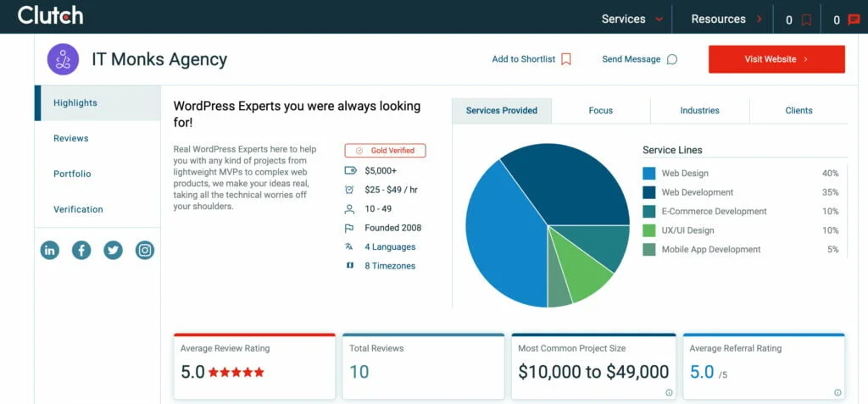Viewport: 868px width, 404px height.
Task: Click the bookmark icon in top bar
Action: tap(806, 19)
